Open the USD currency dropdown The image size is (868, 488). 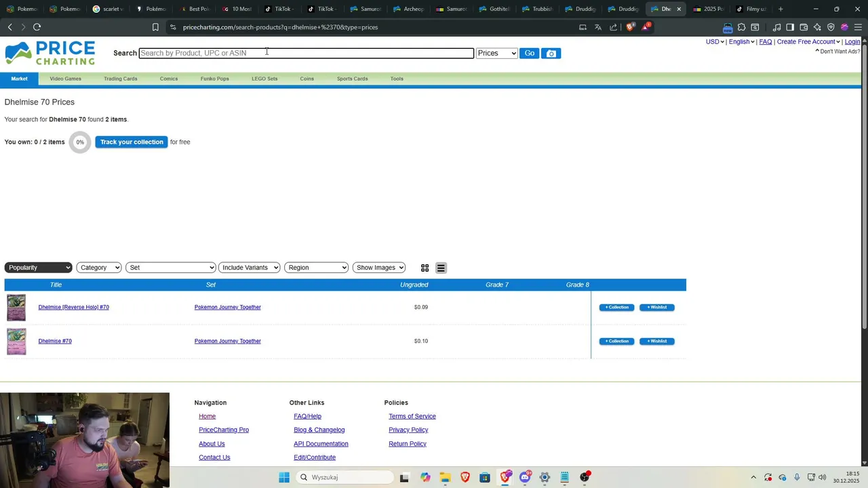pos(715,42)
